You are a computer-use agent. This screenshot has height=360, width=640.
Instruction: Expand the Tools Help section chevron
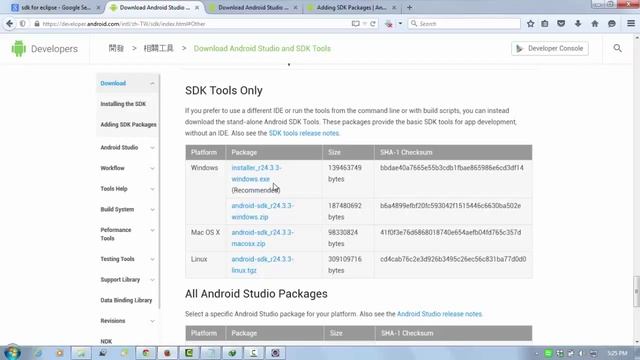[152, 189]
